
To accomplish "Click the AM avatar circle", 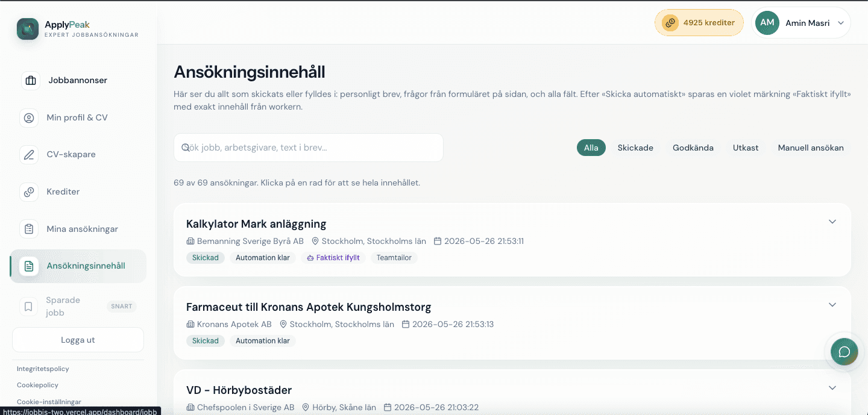I will pyautogui.click(x=767, y=23).
